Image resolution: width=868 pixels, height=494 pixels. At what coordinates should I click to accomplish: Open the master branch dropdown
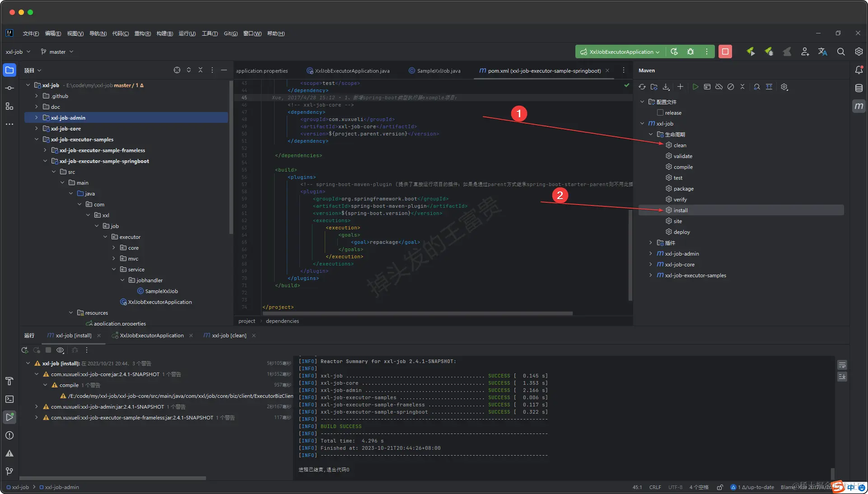(x=57, y=52)
